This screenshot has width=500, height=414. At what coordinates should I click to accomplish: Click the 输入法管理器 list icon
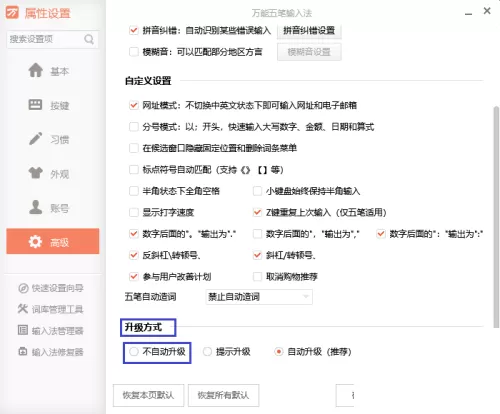click(x=23, y=330)
